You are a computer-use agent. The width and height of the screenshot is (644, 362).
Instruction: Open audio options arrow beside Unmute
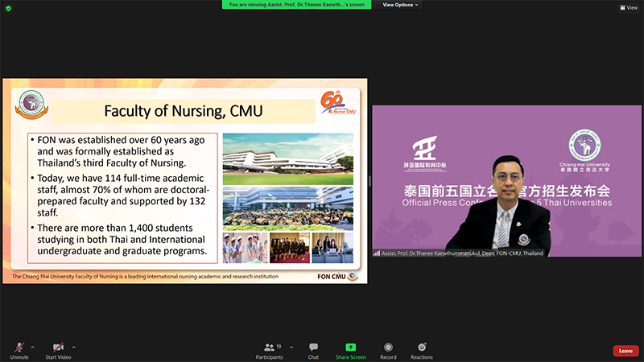[32, 348]
